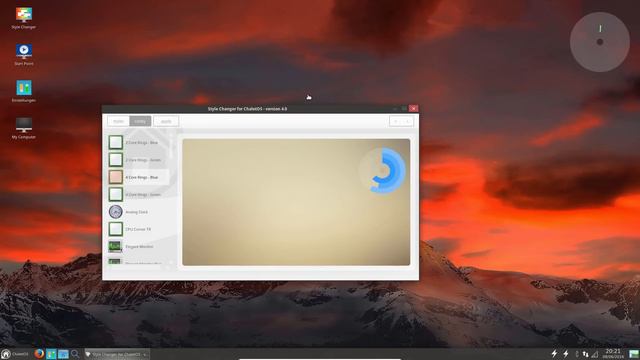Viewport: 640px width, 360px height.
Task: Click the magnifier search icon in taskbar
Action: coord(75,354)
